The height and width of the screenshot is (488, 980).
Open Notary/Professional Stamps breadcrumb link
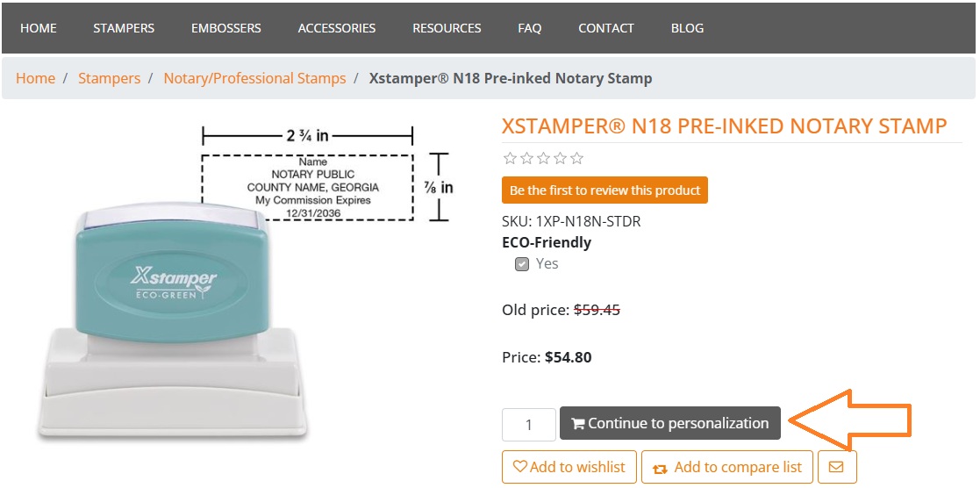click(x=254, y=78)
